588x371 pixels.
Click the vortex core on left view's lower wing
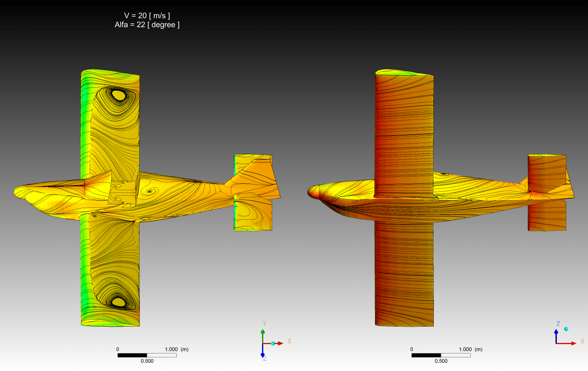(x=118, y=302)
